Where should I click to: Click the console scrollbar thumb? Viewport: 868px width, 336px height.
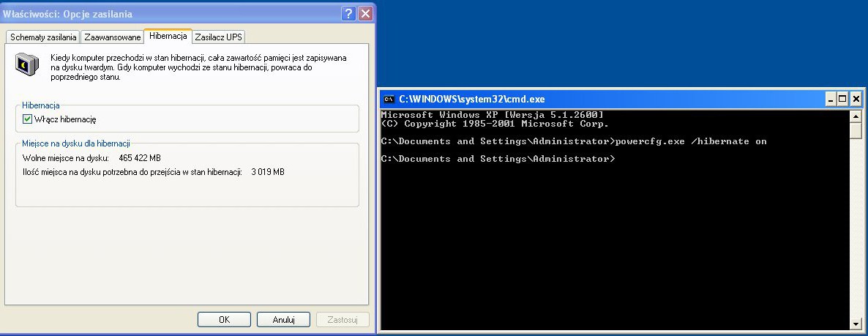(x=856, y=131)
